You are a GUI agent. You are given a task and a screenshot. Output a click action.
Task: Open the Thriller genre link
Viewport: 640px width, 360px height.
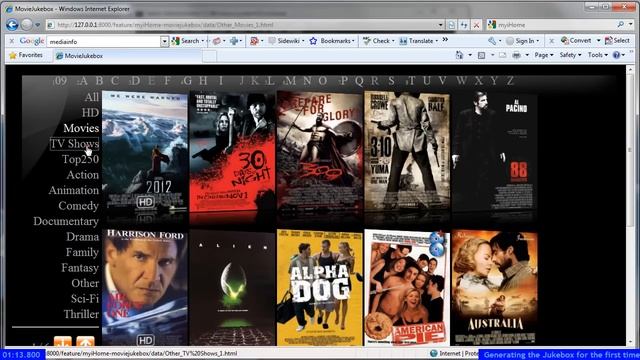[81, 314]
